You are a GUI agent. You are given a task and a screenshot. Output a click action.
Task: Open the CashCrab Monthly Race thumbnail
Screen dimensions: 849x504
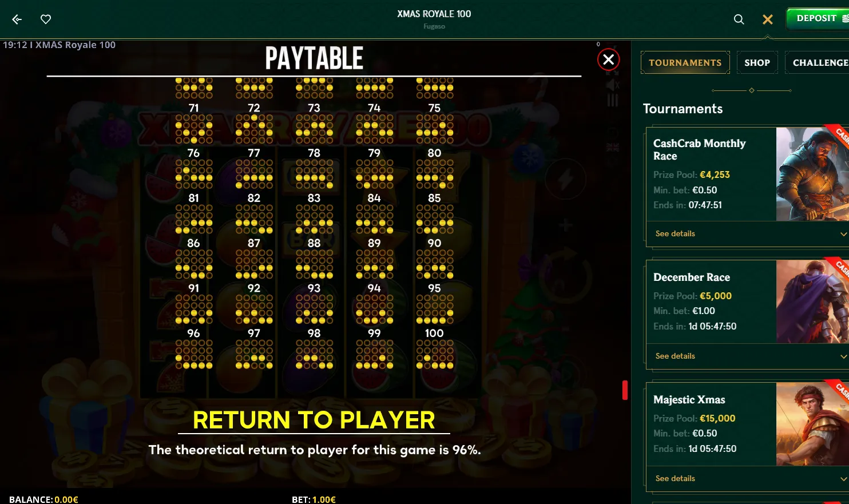click(812, 174)
